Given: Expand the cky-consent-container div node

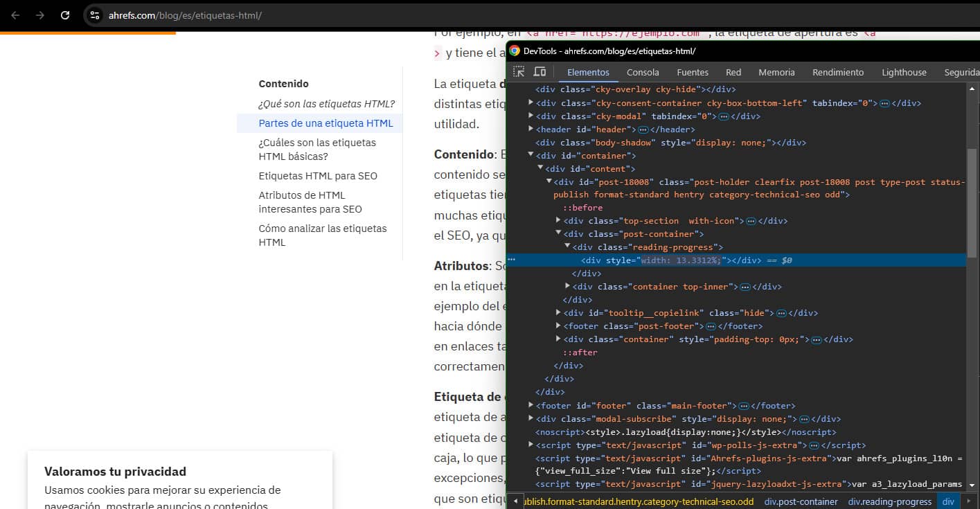Looking at the screenshot, I should click(531, 102).
